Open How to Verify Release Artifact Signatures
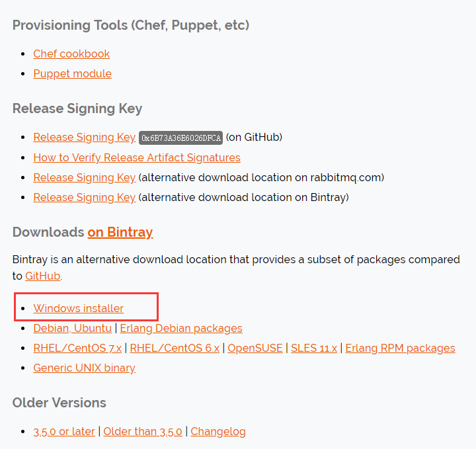 [137, 157]
